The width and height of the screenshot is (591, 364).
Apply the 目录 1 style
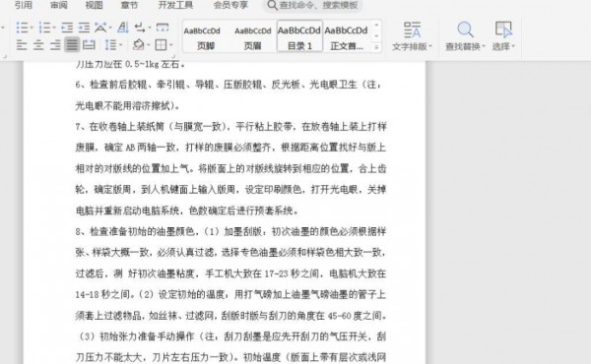[x=299, y=36]
